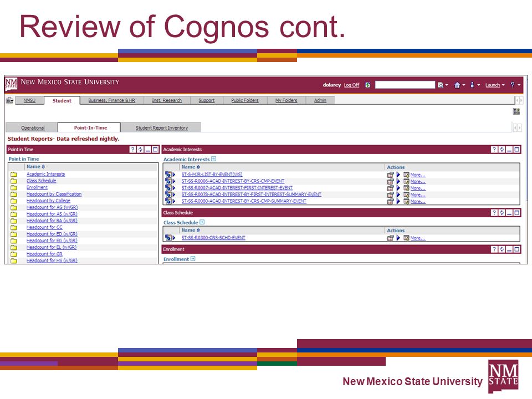Click help icon on Academic Interests portlet
The image size is (532, 399).
pyautogui.click(x=494, y=149)
